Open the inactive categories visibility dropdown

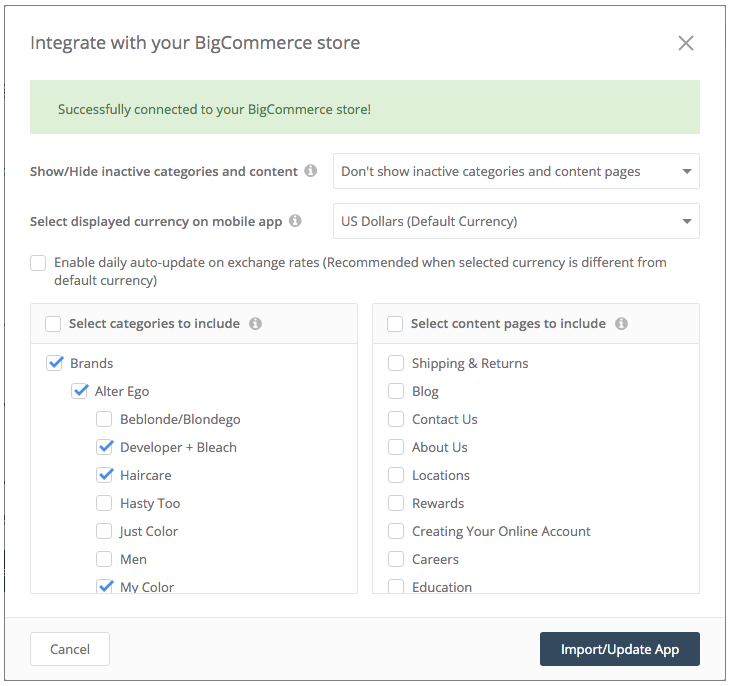click(516, 171)
